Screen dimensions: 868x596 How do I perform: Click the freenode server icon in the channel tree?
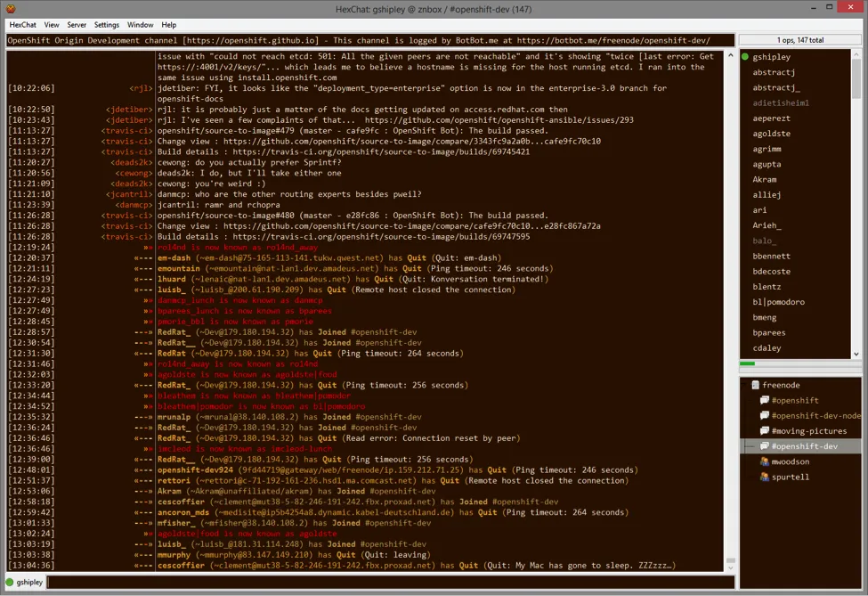755,385
